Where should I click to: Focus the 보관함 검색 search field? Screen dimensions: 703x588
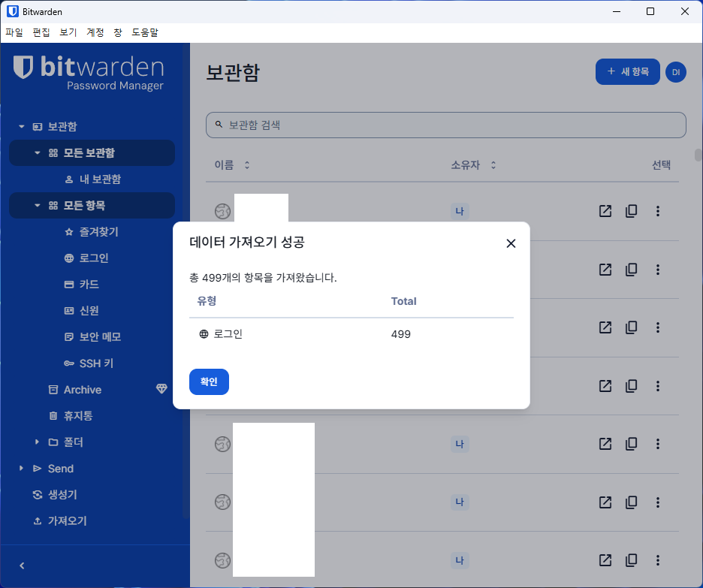click(445, 125)
